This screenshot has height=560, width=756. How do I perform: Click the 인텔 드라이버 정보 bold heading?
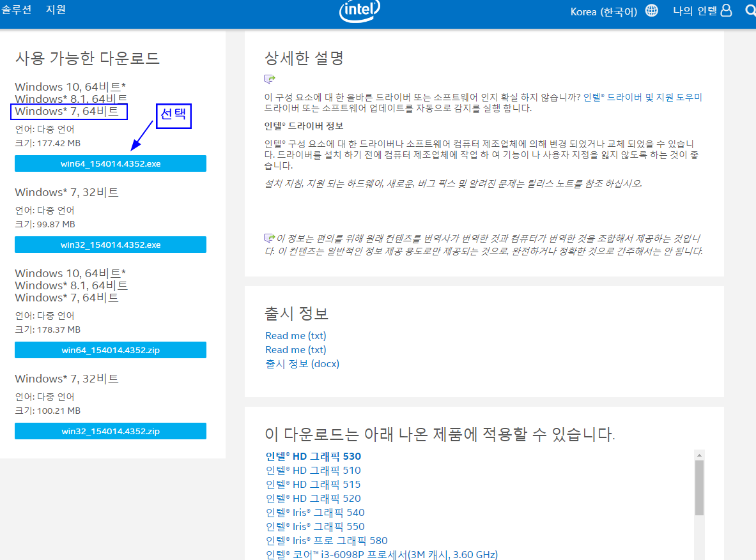click(x=304, y=126)
